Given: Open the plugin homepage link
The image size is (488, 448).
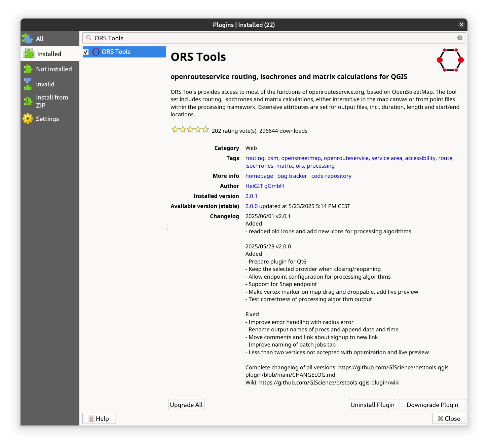Looking at the screenshot, I should [x=259, y=176].
